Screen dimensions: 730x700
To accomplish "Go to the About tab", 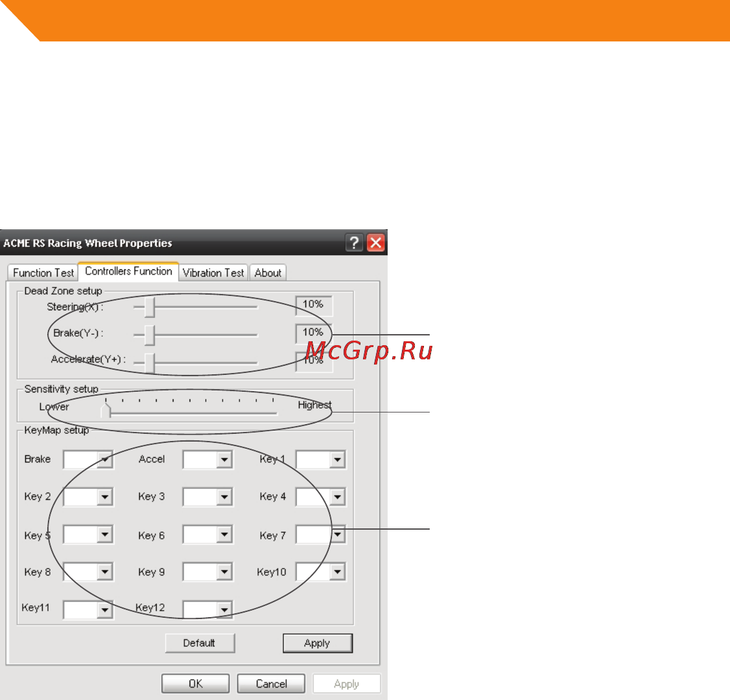I will [268, 273].
